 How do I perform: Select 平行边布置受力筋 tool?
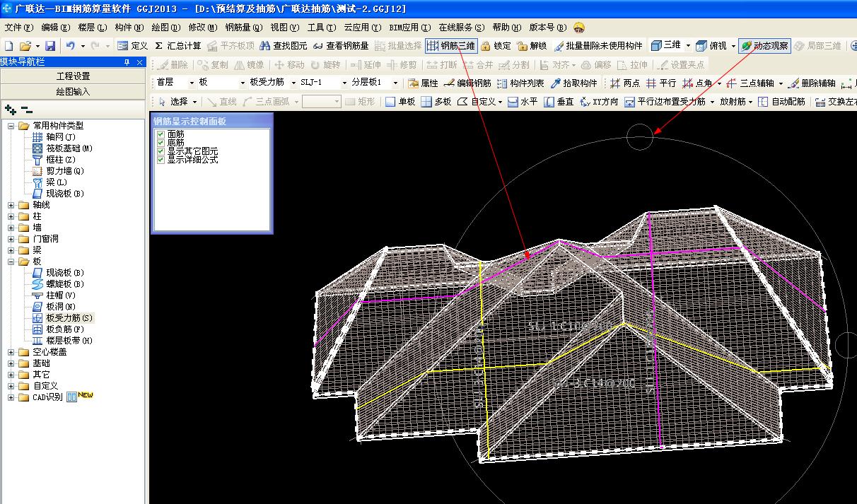click(665, 102)
